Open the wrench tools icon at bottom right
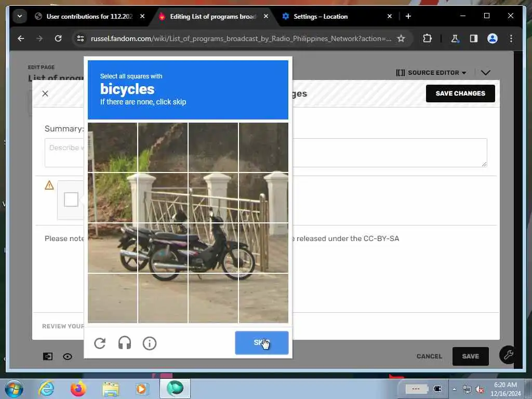Image resolution: width=532 pixels, height=399 pixels. (x=508, y=355)
